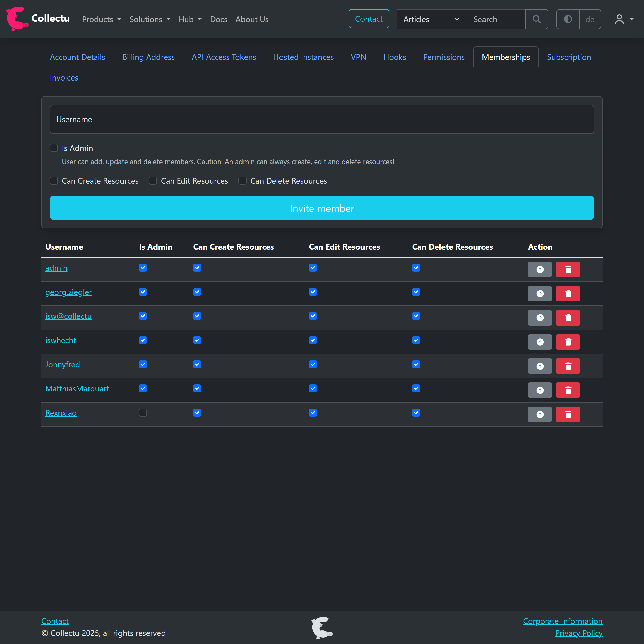The height and width of the screenshot is (644, 644).
Task: Check the Is Admin checkbox in invite form
Action: click(x=54, y=148)
